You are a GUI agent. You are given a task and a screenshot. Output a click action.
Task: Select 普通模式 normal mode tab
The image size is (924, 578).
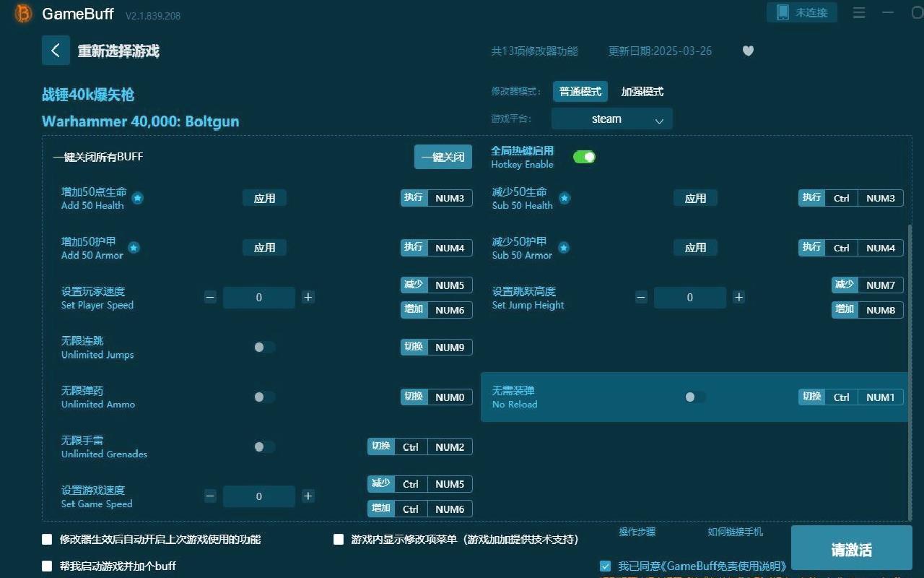[x=580, y=92]
